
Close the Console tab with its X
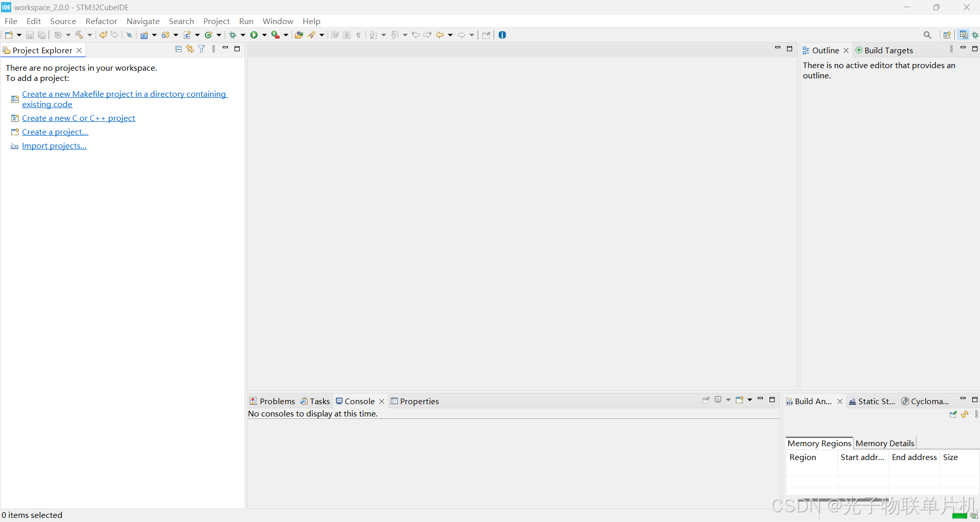pos(381,401)
